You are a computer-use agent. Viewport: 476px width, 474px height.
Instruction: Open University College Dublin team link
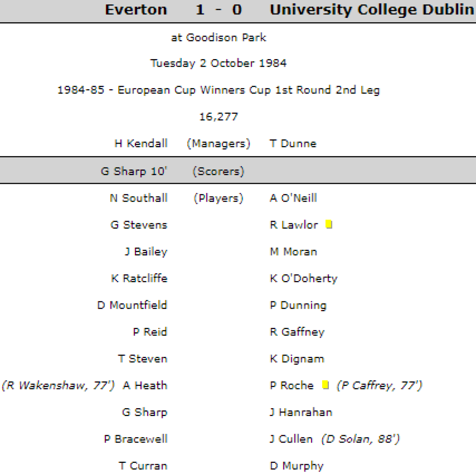coord(372,10)
